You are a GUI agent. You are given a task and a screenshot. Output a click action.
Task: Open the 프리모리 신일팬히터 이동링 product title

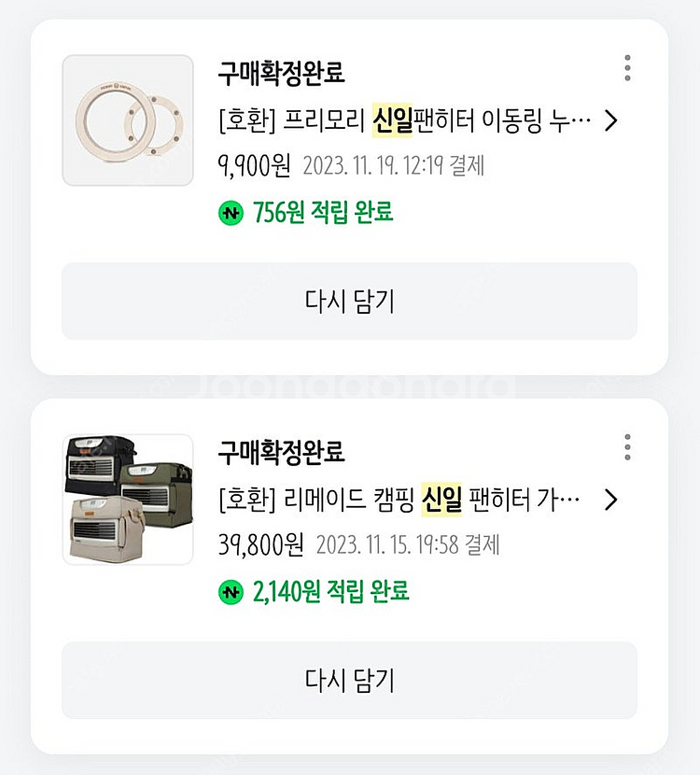click(x=404, y=120)
